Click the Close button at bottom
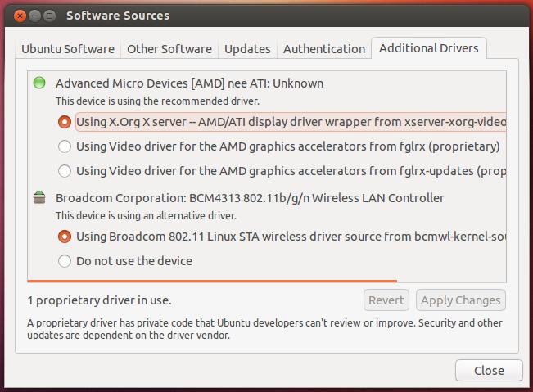The image size is (533, 392). pyautogui.click(x=489, y=370)
